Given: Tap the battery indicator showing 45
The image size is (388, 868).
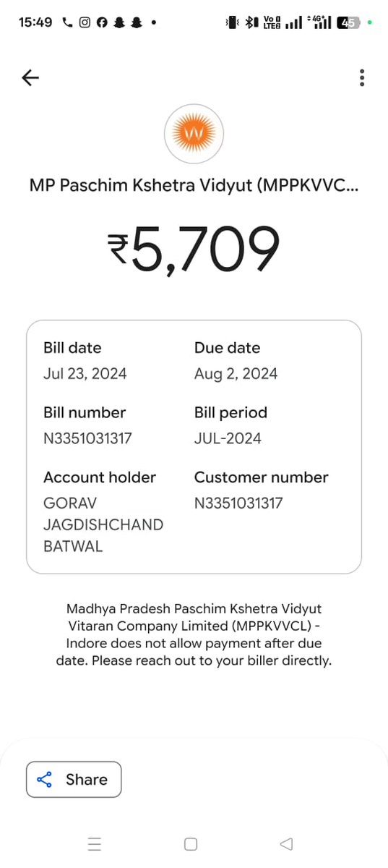Looking at the screenshot, I should click(350, 22).
